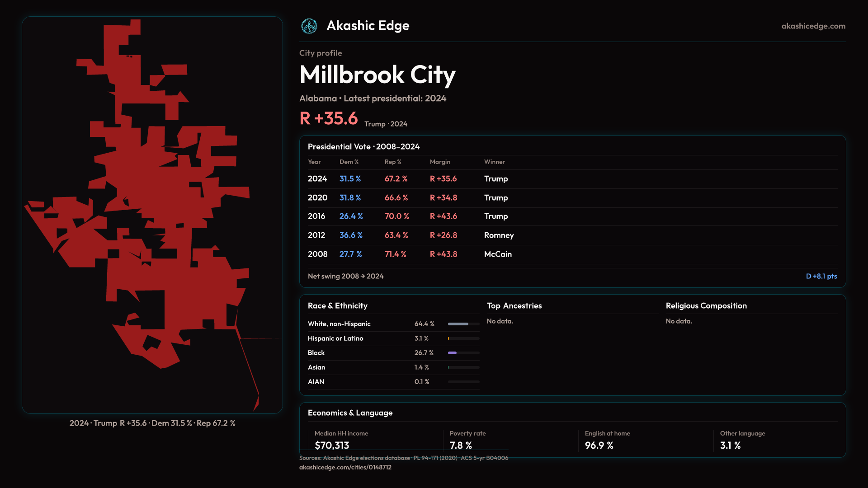Screen dimensions: 868x488
Task: Click the Religious Composition heading
Action: click(x=706, y=306)
